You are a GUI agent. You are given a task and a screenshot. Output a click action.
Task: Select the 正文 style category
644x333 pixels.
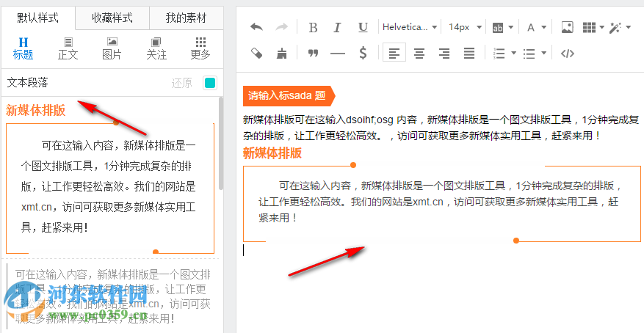click(x=68, y=48)
